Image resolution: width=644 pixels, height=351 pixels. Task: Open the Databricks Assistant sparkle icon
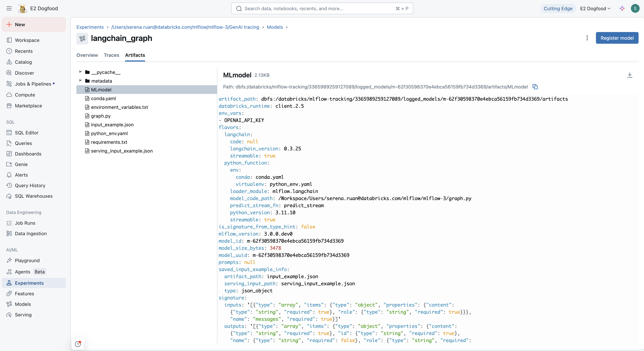(622, 9)
